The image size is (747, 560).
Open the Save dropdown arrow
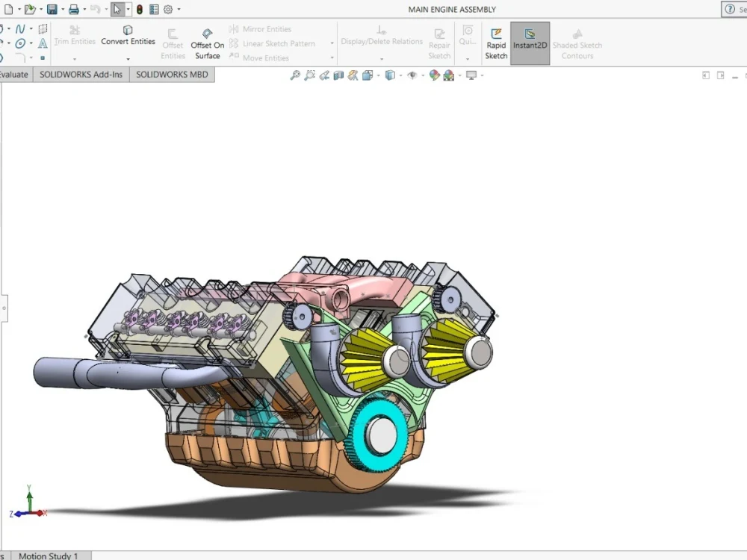coord(63,9)
